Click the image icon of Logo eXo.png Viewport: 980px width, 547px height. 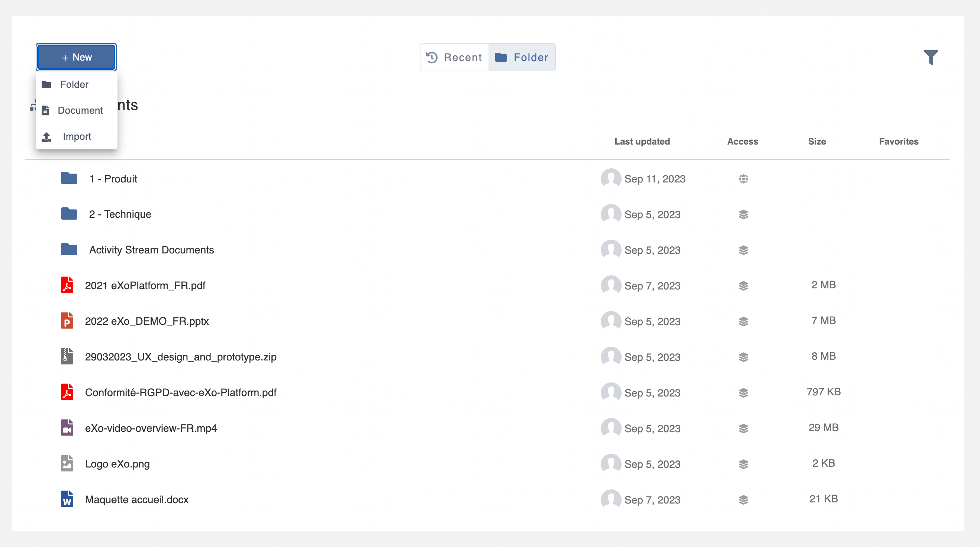(67, 463)
